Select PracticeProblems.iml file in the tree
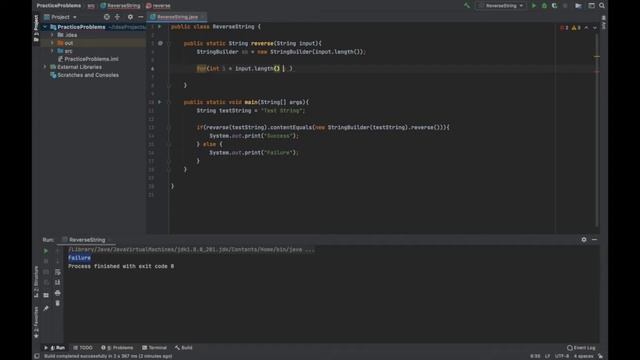This screenshot has width=640, height=360. [88, 59]
